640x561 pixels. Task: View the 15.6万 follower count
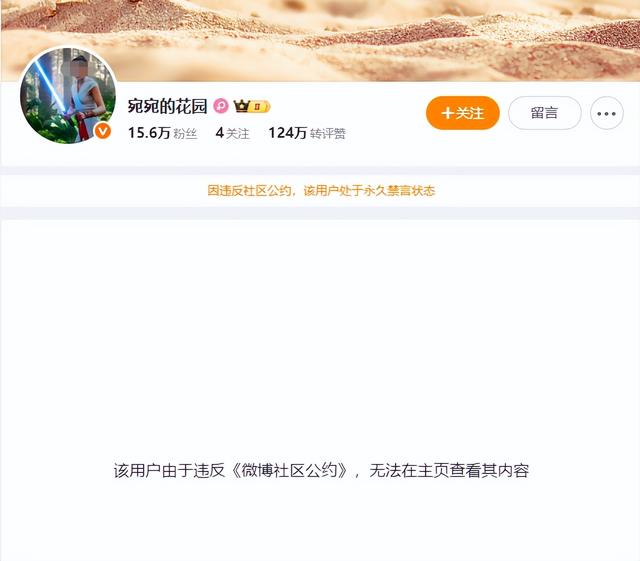coord(149,133)
